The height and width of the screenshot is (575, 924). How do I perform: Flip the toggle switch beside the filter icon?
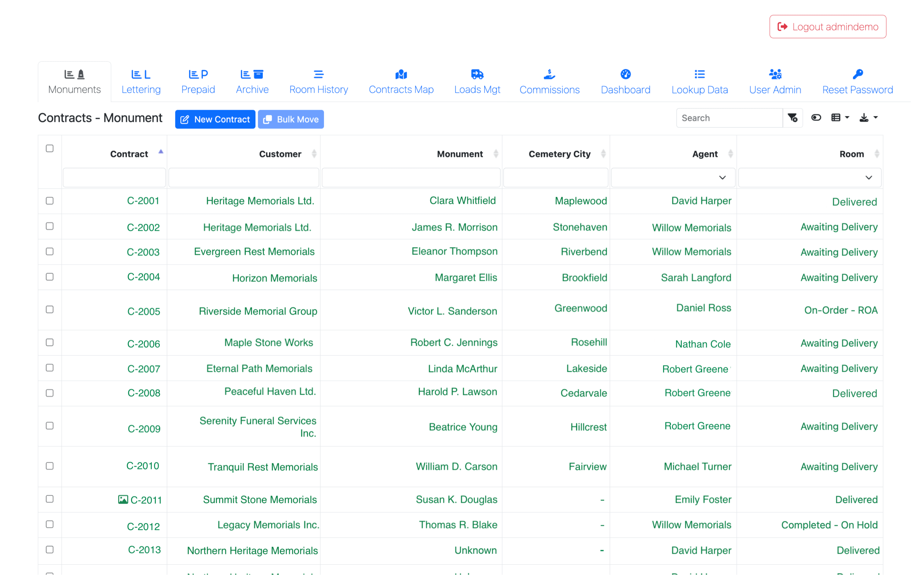[816, 118]
